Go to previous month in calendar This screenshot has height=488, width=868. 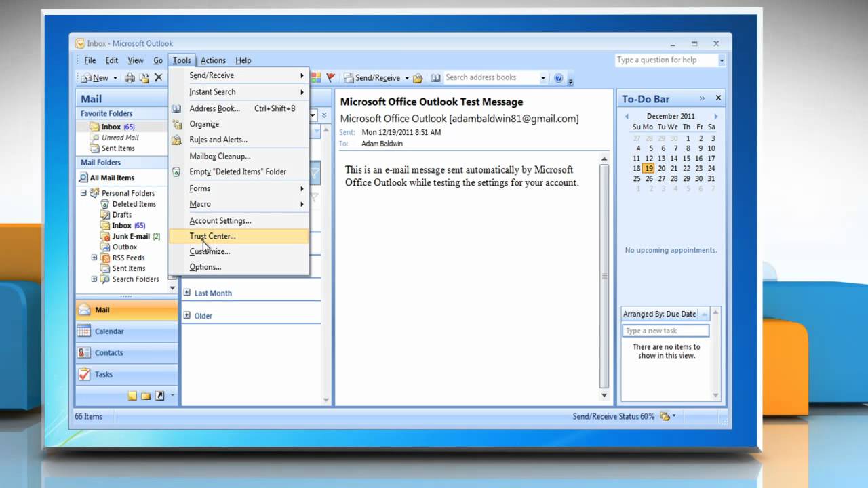[x=627, y=117]
